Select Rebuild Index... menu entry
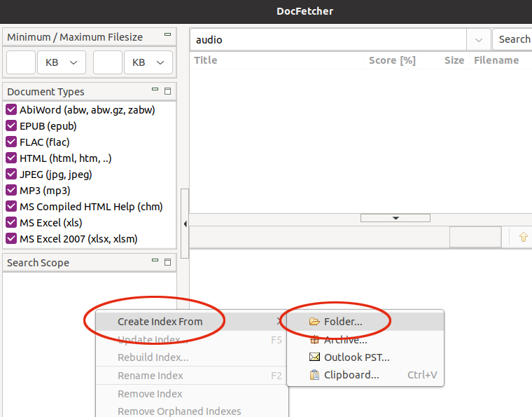 pyautogui.click(x=192, y=357)
